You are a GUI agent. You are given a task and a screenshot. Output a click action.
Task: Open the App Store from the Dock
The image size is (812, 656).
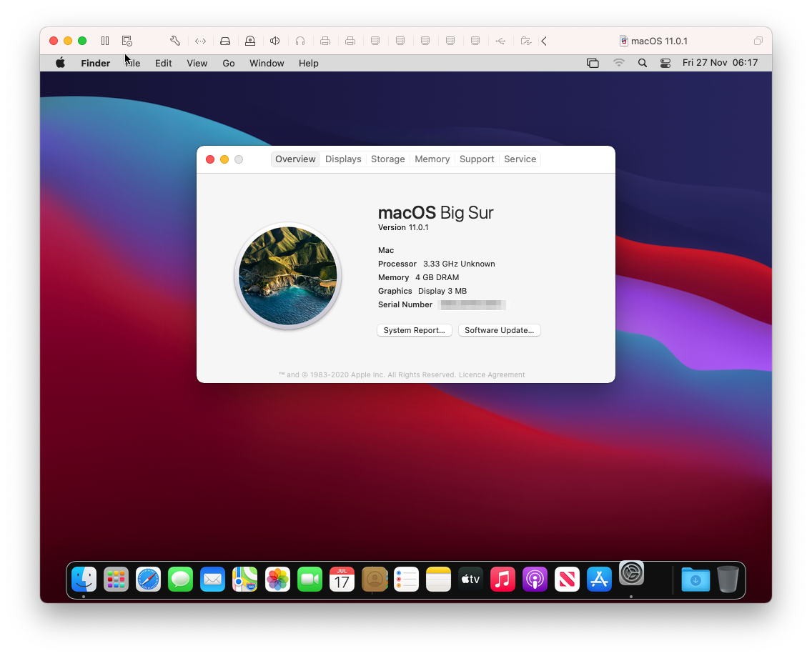599,580
